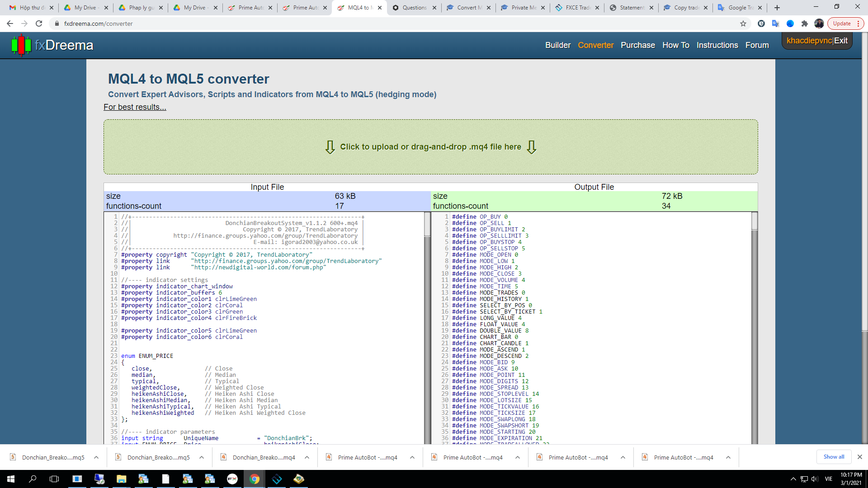
Task: Click the browser Forward arrow
Action: point(24,23)
